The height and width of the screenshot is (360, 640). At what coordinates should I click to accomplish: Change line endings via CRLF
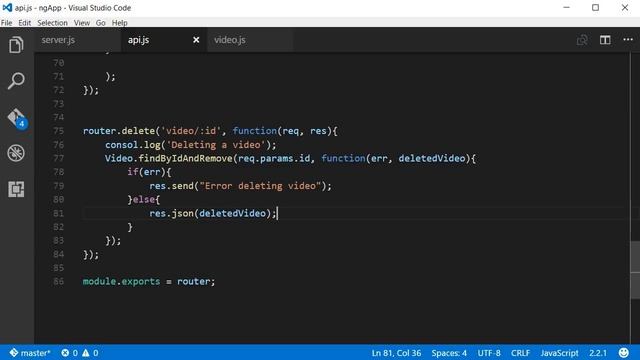520,353
